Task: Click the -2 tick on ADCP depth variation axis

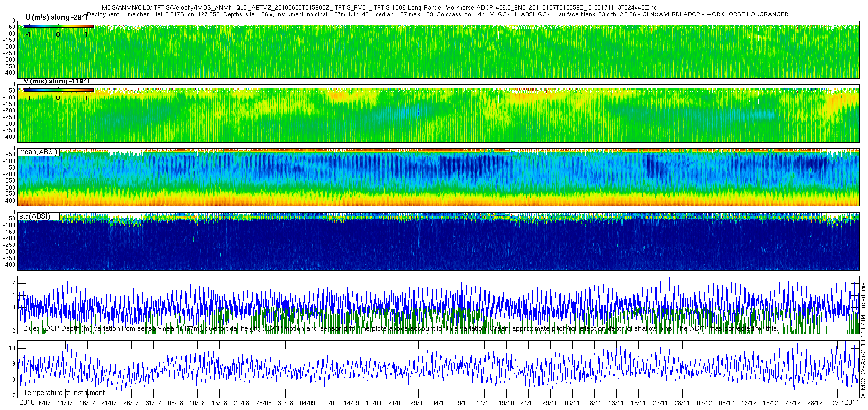Action: click(x=13, y=331)
